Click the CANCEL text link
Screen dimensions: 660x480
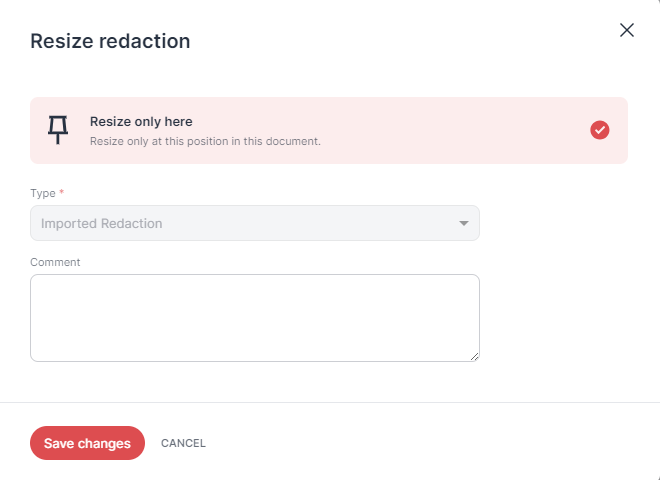pyautogui.click(x=183, y=443)
